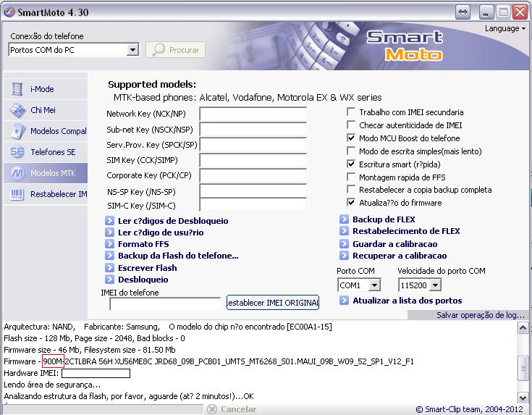
Task: Click the IMEI do telefone field
Action: tap(165, 303)
